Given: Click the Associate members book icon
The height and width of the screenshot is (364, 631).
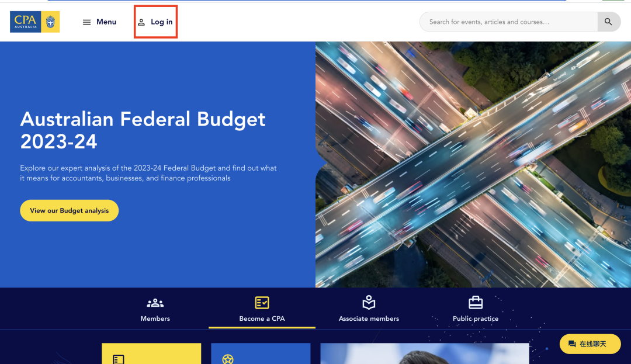Looking at the screenshot, I should pyautogui.click(x=369, y=303).
